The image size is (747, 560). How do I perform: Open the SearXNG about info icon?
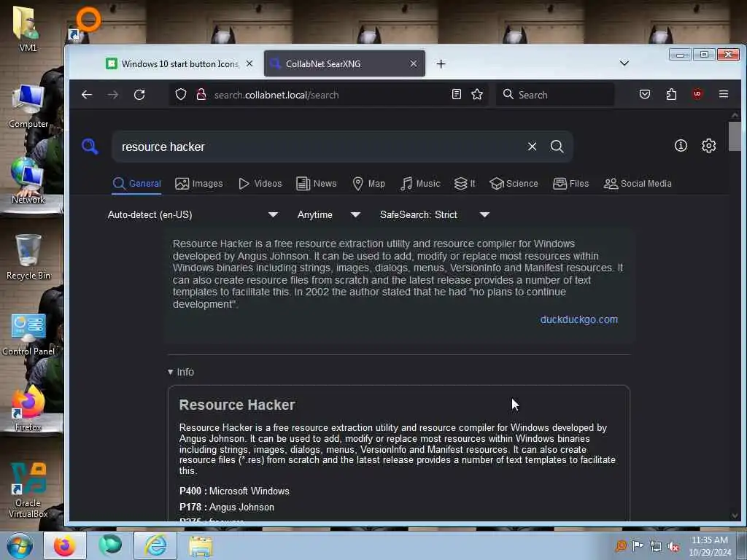coord(681,145)
